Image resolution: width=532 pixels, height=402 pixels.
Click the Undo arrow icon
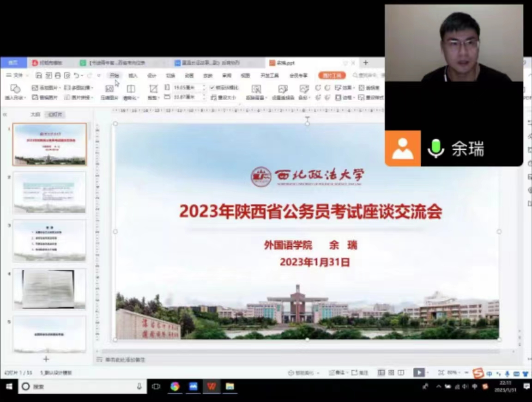(77, 75)
